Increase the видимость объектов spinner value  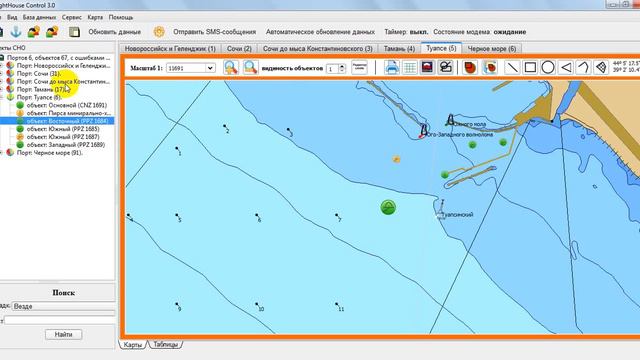342,66
